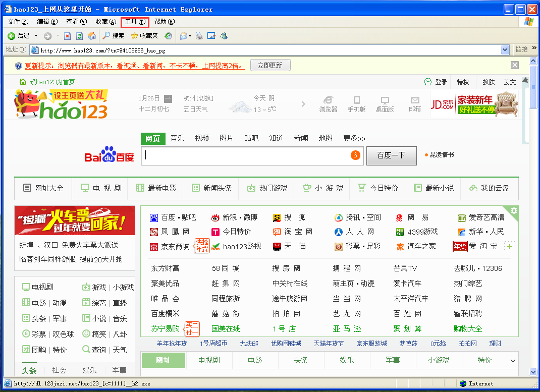The width and height of the screenshot is (540, 392).
Task: Open the 工具 Tools menu
Action: [135, 22]
